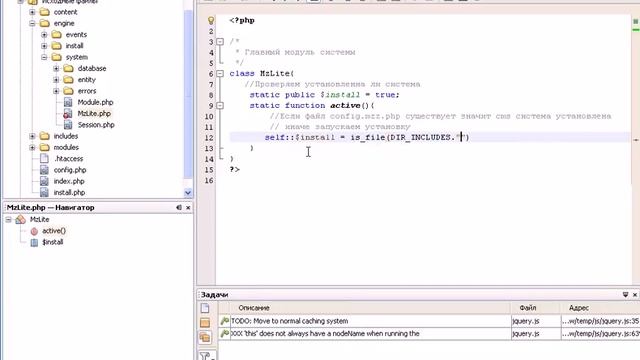Click the modules folder icon
The image size is (640, 360).
(x=44, y=147)
